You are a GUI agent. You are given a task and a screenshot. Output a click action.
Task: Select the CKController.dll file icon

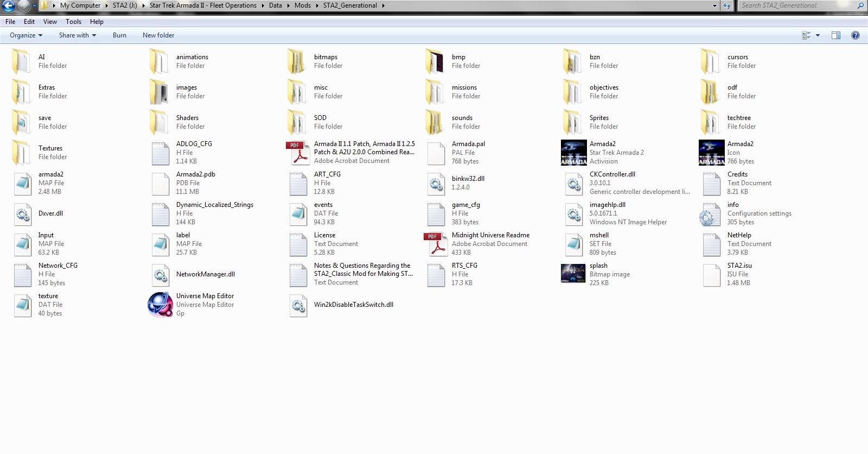(x=573, y=183)
